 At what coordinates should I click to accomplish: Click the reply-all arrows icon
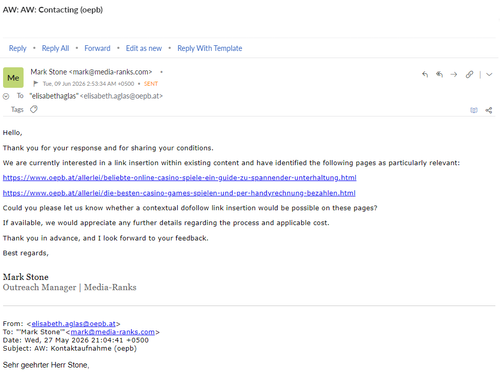coord(439,74)
